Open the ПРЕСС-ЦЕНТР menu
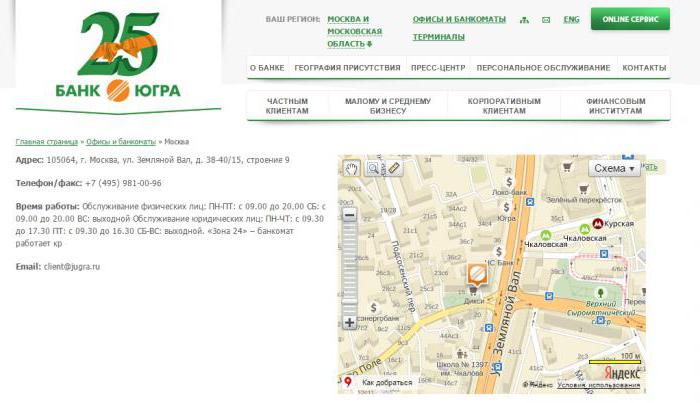This screenshot has height=403, width=700. coord(438,68)
